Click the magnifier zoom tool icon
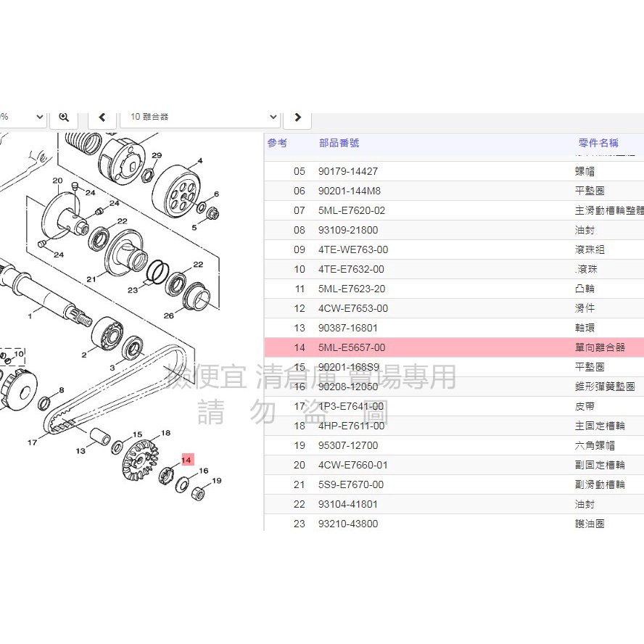Screen dimensions: 644x644 [64, 117]
